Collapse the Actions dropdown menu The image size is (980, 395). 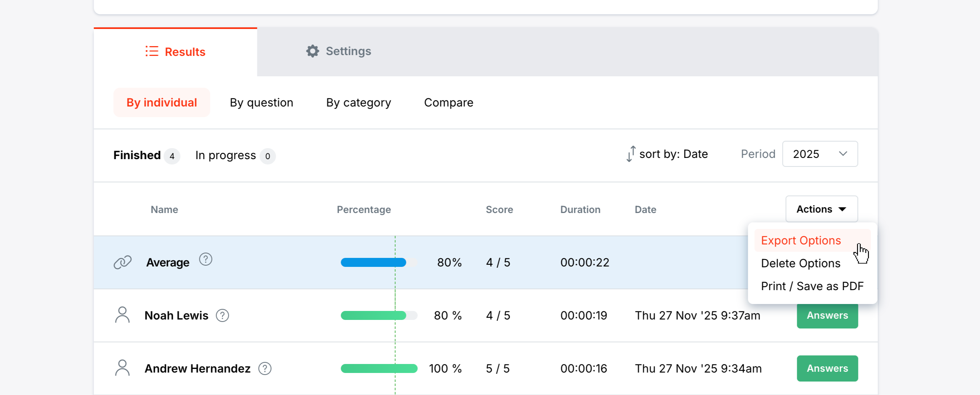pyautogui.click(x=821, y=209)
